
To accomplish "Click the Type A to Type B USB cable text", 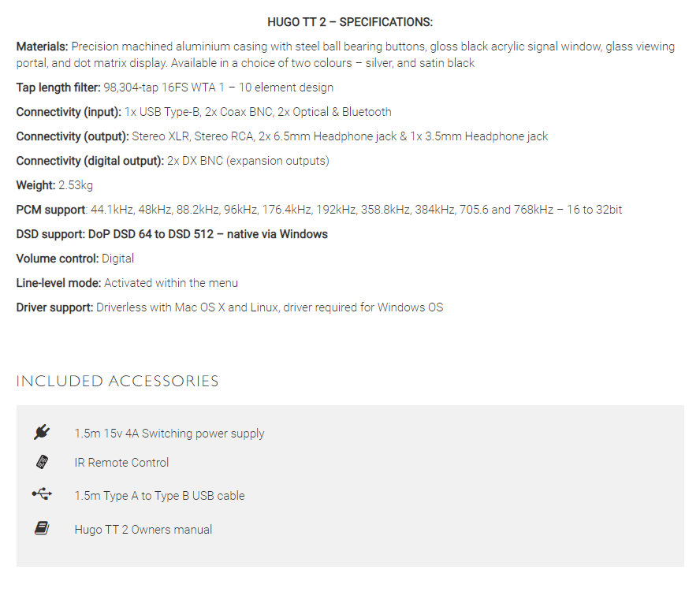I will (159, 496).
